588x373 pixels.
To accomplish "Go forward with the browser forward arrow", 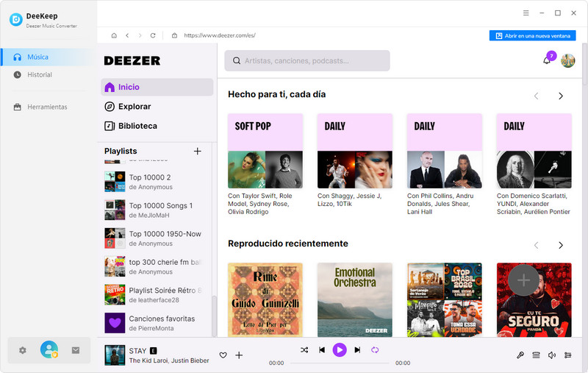I will 140,35.
